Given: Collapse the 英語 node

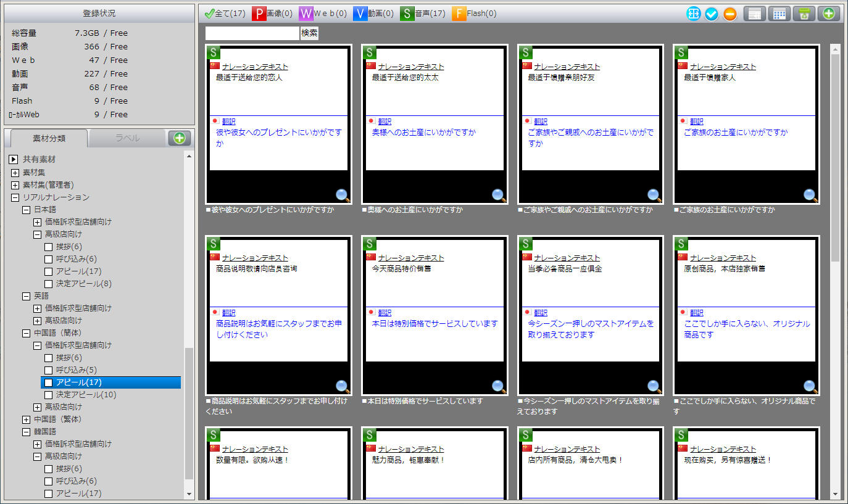Looking at the screenshot, I should click(x=27, y=296).
